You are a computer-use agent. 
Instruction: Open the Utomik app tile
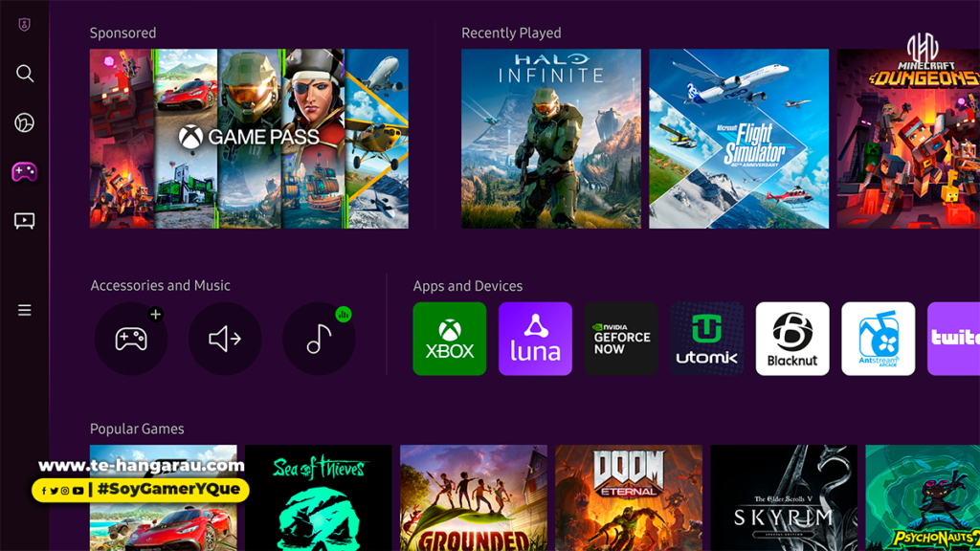706,339
